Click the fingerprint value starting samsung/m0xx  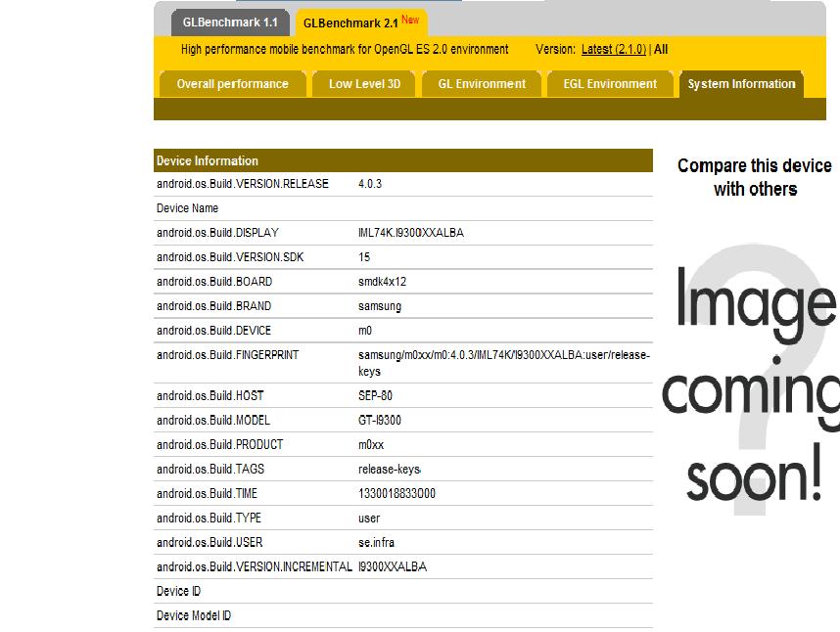tap(504, 363)
